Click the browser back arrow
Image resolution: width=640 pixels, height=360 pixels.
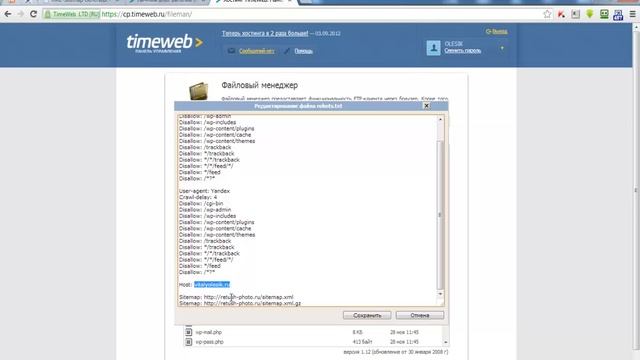click(x=8, y=14)
